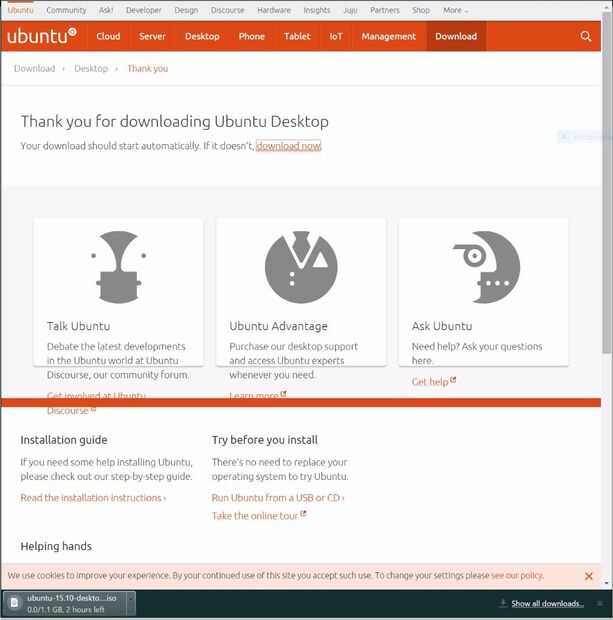This screenshot has width=613, height=620.
Task: Open the Desktop navigation tab
Action: 202,36
